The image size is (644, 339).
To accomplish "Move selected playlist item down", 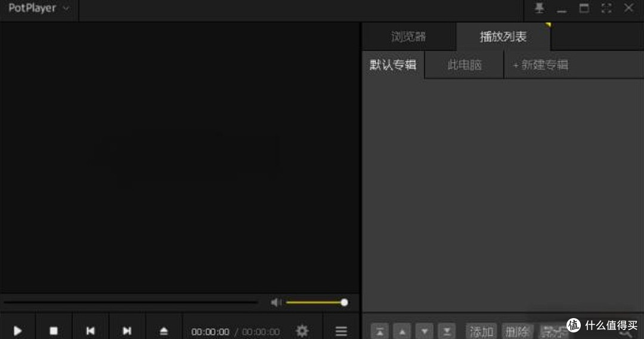I will coord(425,331).
